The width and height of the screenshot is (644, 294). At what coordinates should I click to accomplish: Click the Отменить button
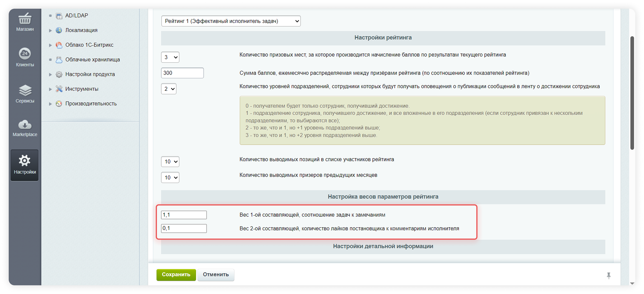click(216, 275)
